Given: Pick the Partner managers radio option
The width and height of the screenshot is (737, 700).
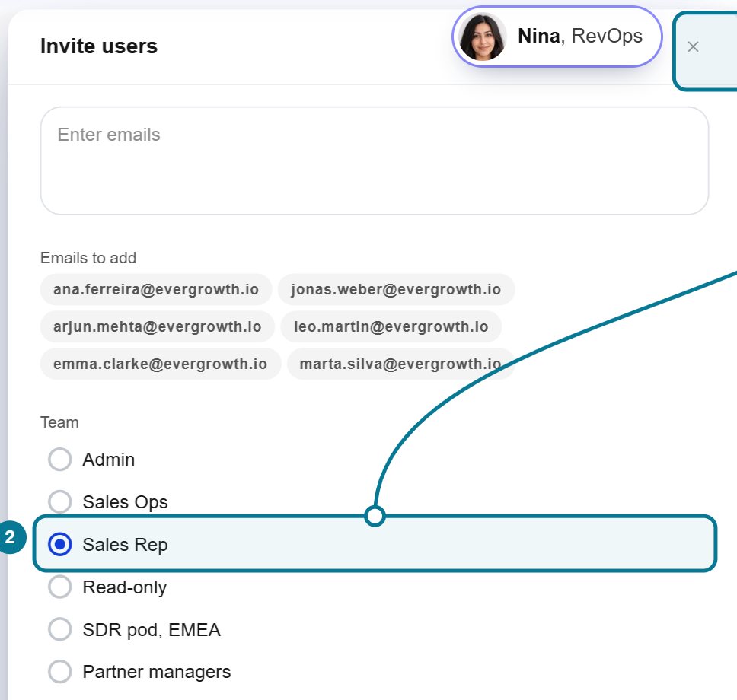Looking at the screenshot, I should 59,671.
